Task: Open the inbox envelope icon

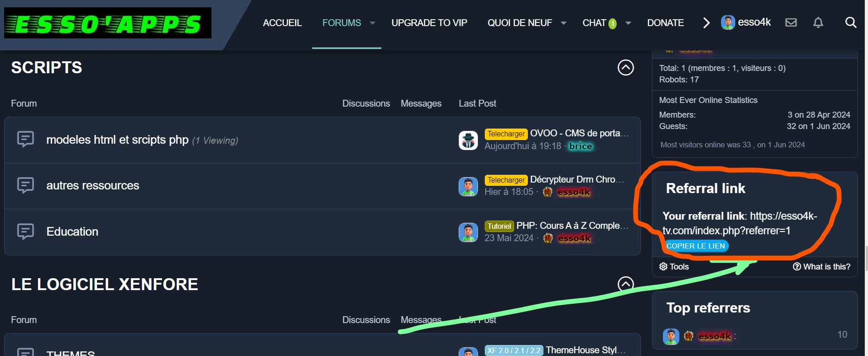Action: [x=791, y=22]
